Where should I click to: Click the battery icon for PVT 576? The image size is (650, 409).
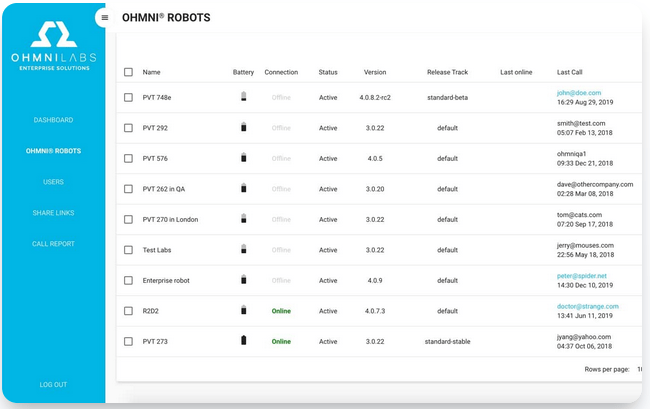pyautogui.click(x=243, y=158)
